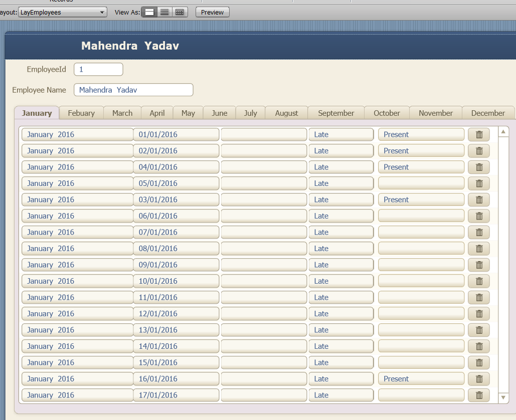Switch to Table view icon
Screen dimensions: 516x420
point(180,12)
